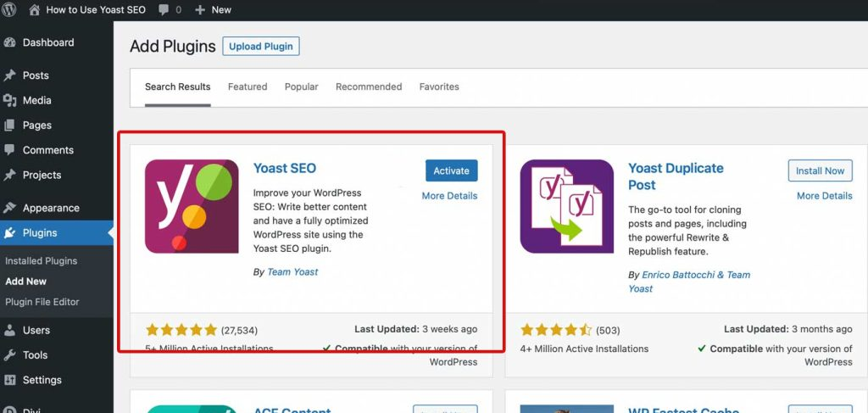Open the Users menu item
Screen dimensions: 868x413
36,331
